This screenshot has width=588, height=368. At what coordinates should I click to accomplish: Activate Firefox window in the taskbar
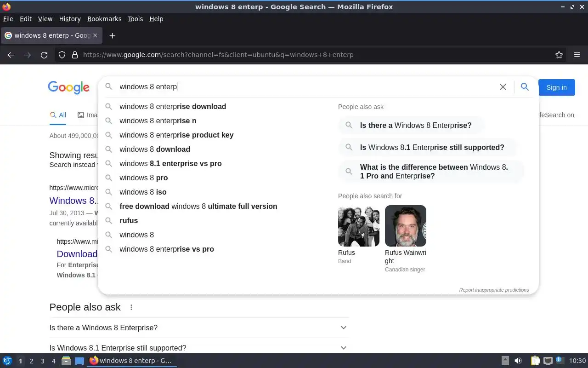(x=131, y=361)
